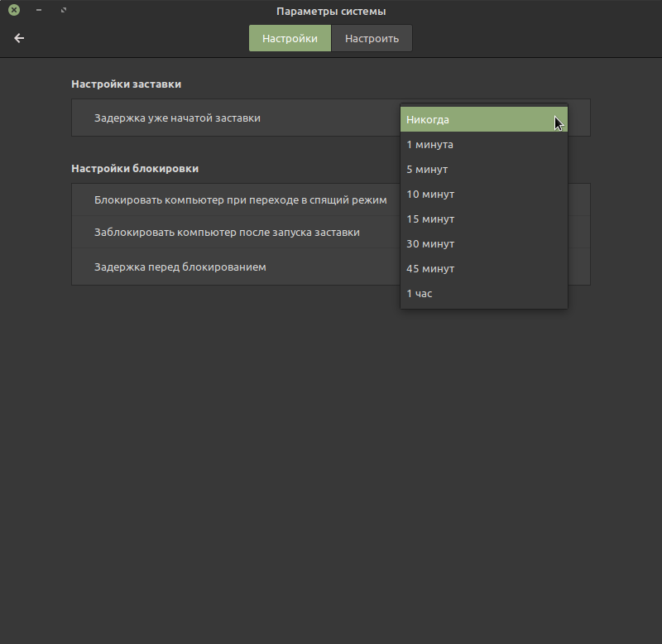The height and width of the screenshot is (644, 662).
Task: Switch to the Настройки tab
Action: pos(290,38)
